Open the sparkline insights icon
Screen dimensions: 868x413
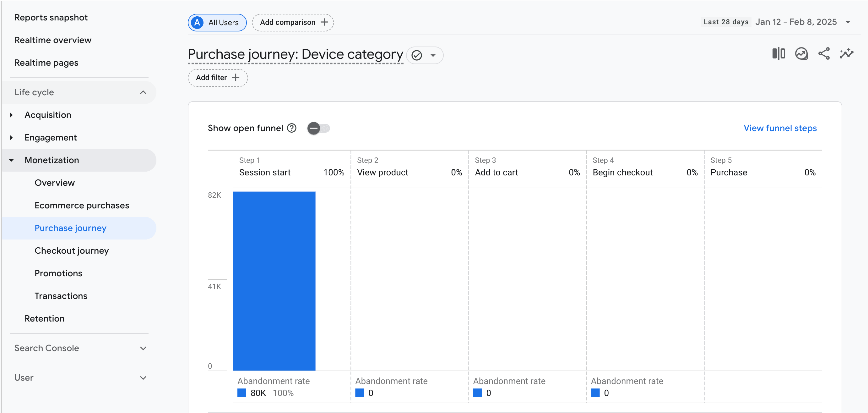coord(846,54)
